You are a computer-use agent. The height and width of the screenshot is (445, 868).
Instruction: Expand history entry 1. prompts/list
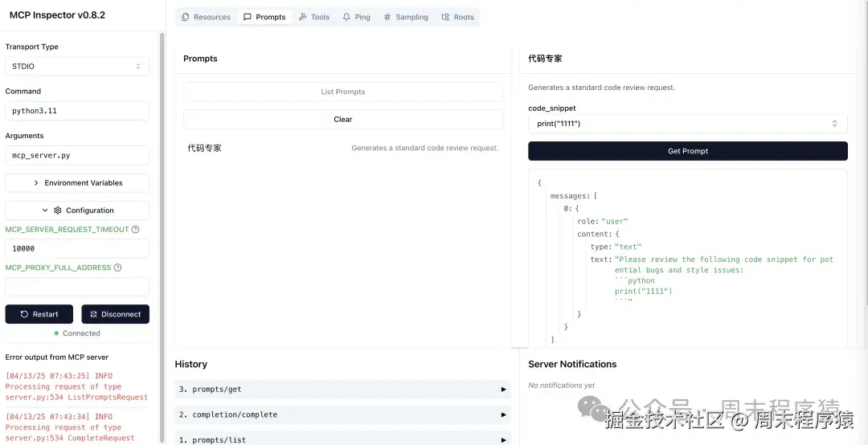[x=342, y=439]
